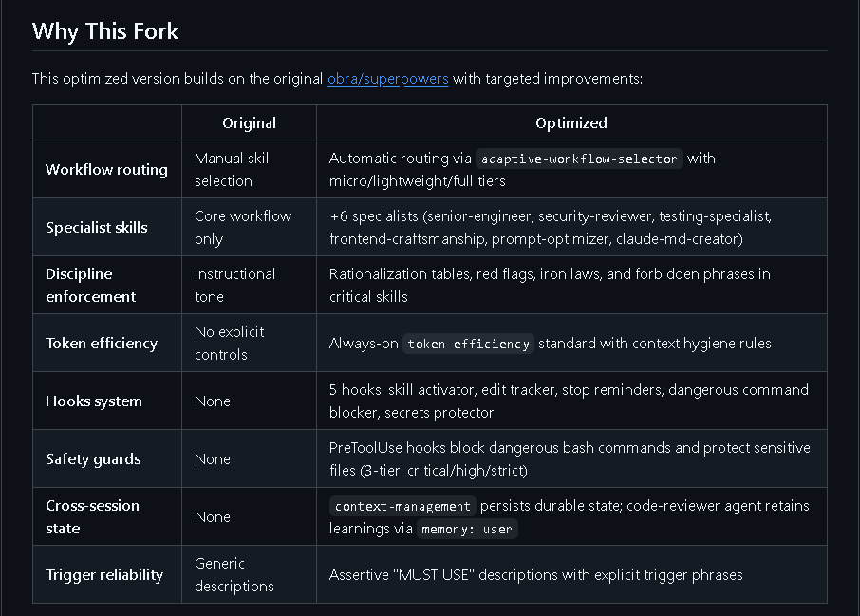Click the token-efficiency code tag
The height and width of the screenshot is (616, 860).
pos(468,344)
